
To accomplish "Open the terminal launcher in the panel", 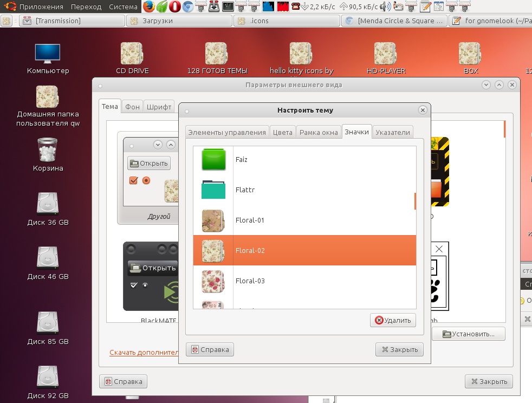I will point(228,6).
